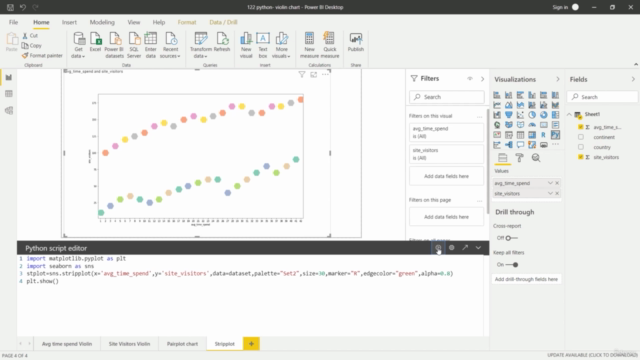This screenshot has height=360, width=640.
Task: Open the Get data source menu
Action: pyautogui.click(x=78, y=45)
